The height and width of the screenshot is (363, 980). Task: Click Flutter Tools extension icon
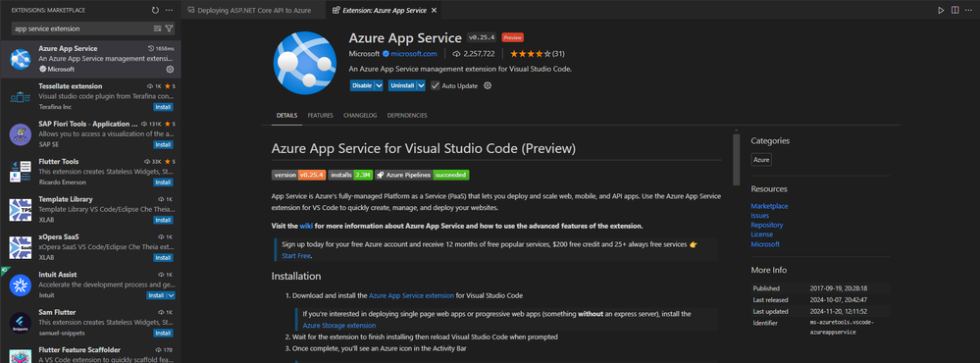click(20, 172)
